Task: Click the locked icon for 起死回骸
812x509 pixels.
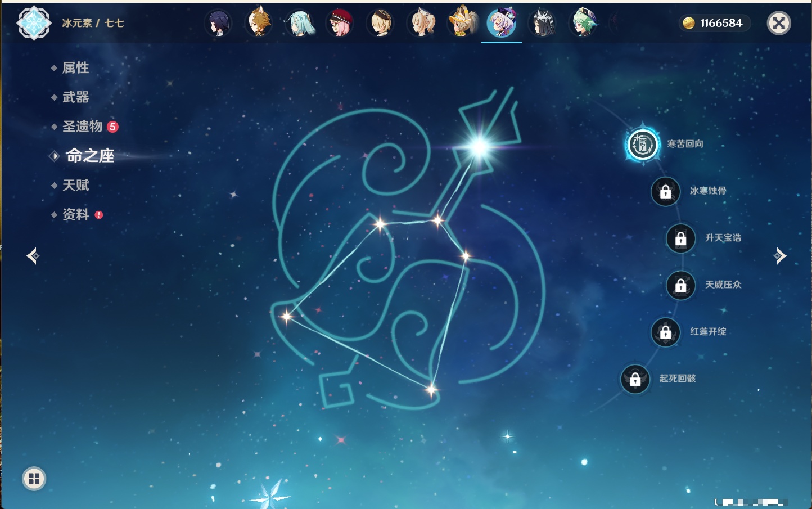Action: 635,379
